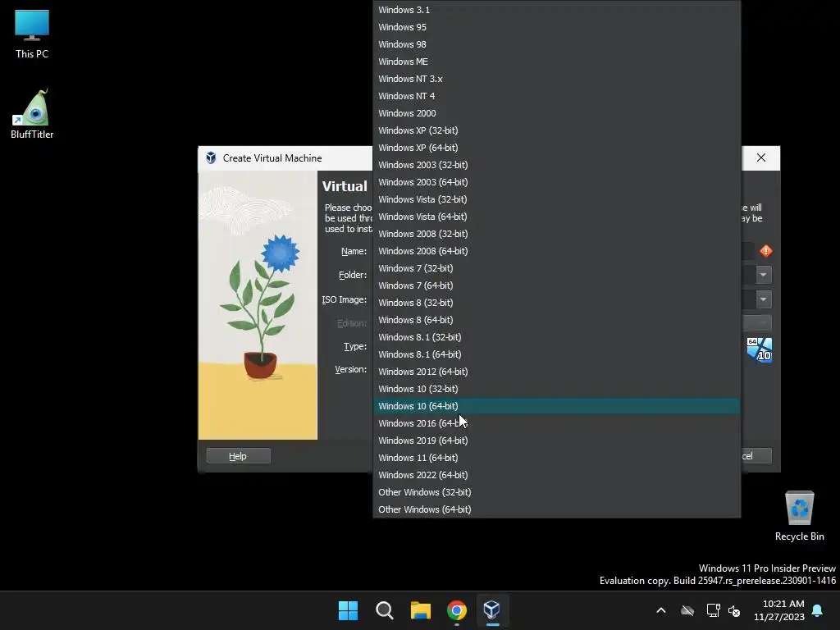Switch to Google Chrome in taskbar
840x630 pixels.
tap(457, 610)
